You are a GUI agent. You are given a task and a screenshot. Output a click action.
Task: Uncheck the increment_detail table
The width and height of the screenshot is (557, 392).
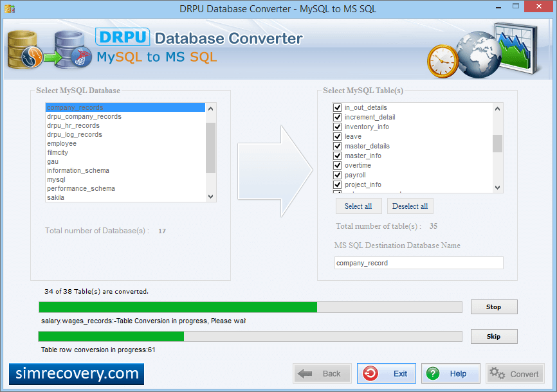coord(338,117)
